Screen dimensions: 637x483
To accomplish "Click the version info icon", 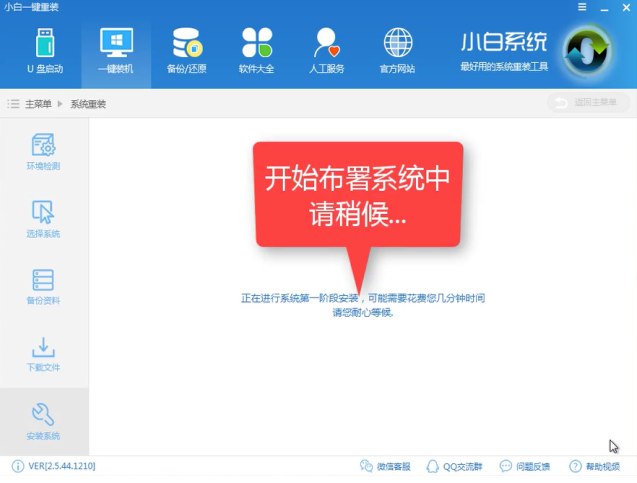I will (18, 466).
